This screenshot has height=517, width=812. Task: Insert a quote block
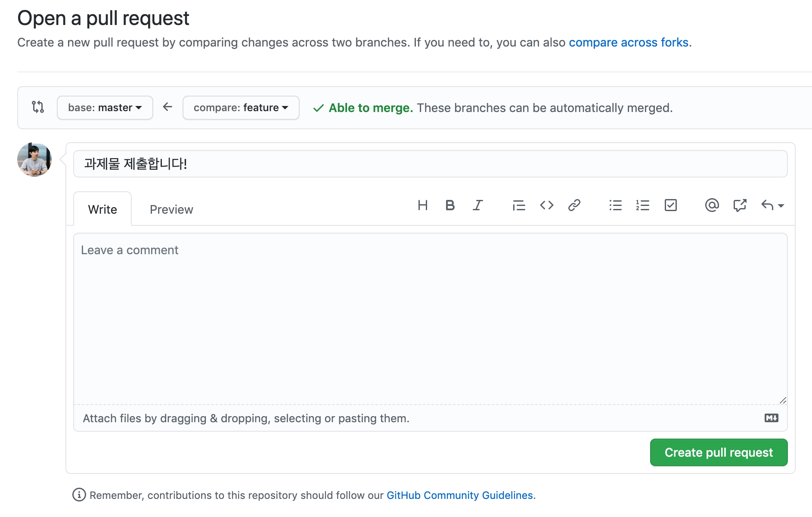[519, 206]
